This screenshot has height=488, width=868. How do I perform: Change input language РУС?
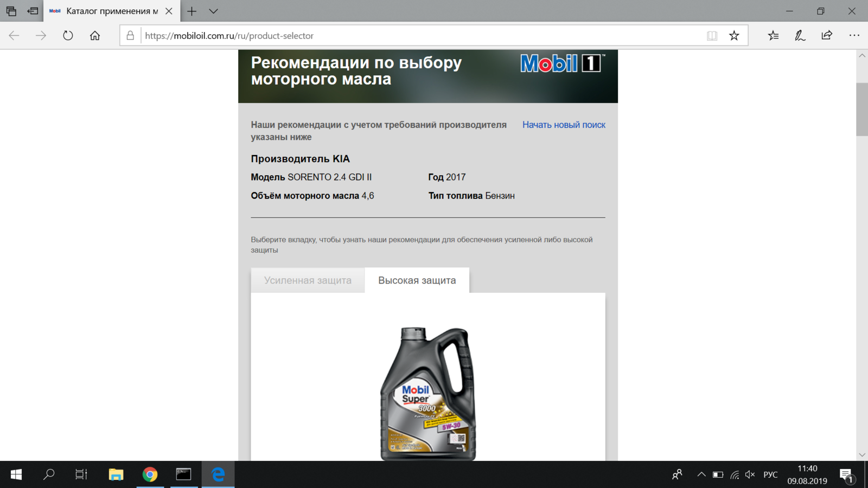pos(770,474)
